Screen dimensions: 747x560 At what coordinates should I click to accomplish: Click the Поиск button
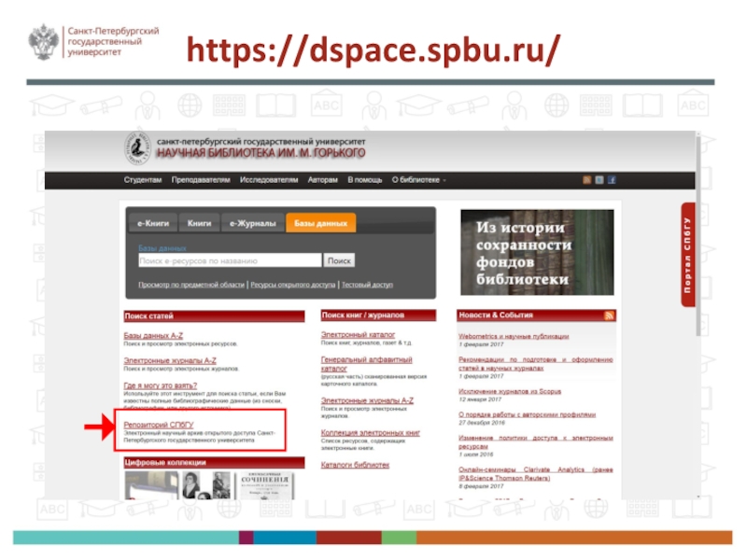[x=339, y=260]
